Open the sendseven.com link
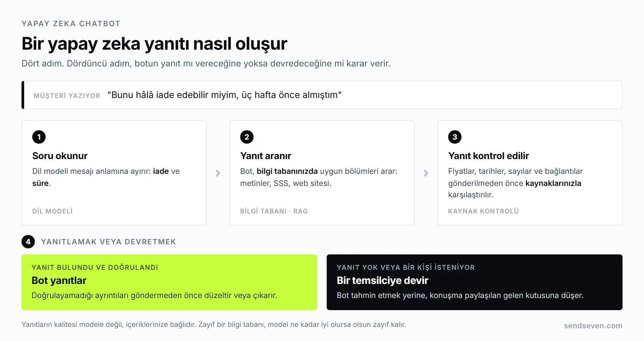Viewport: 644px width, 341px height. pos(593,326)
